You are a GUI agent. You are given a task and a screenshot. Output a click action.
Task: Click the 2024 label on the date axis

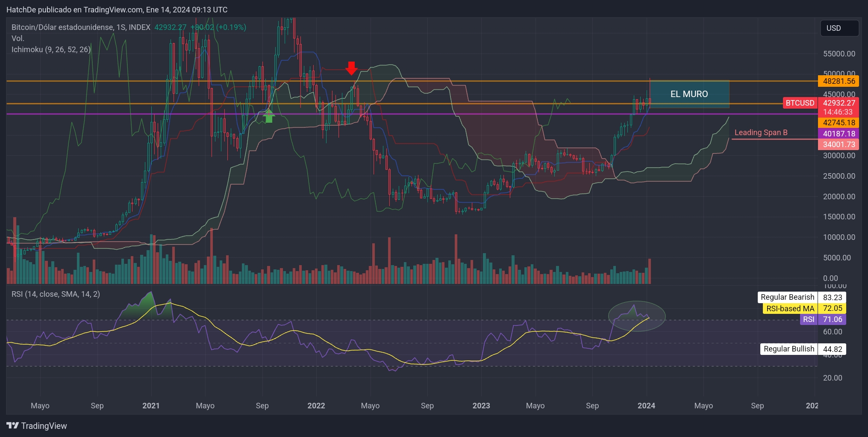coord(647,405)
